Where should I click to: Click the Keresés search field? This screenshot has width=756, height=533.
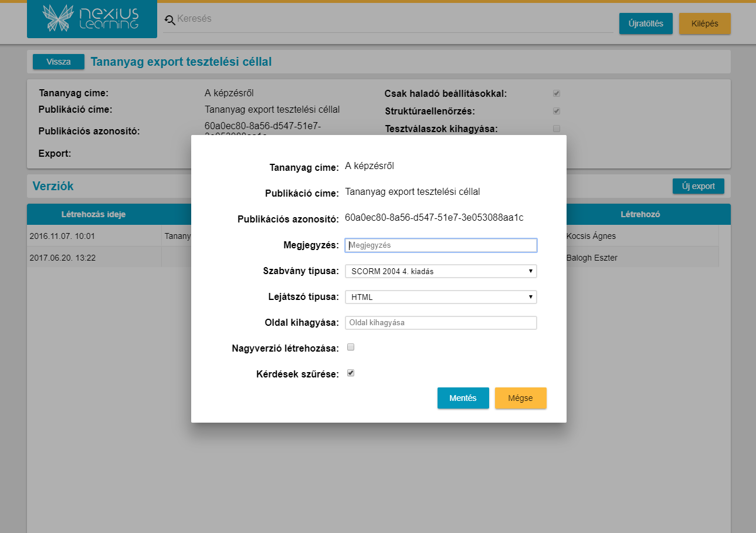(387, 19)
